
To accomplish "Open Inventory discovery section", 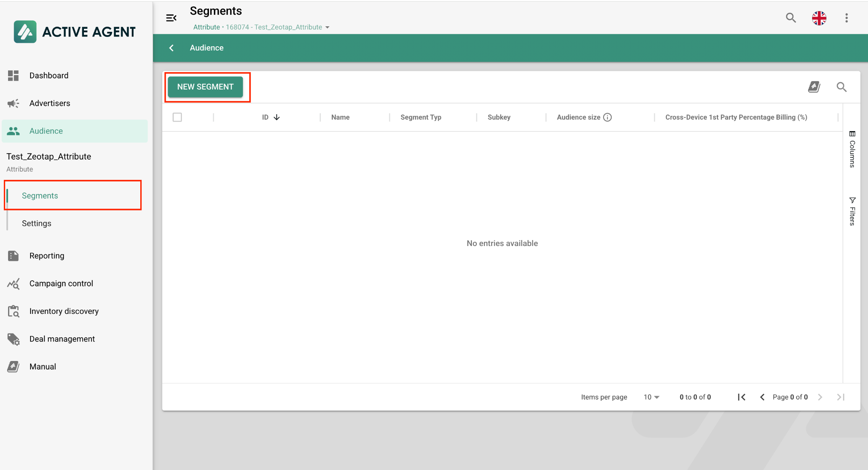I will [x=64, y=311].
